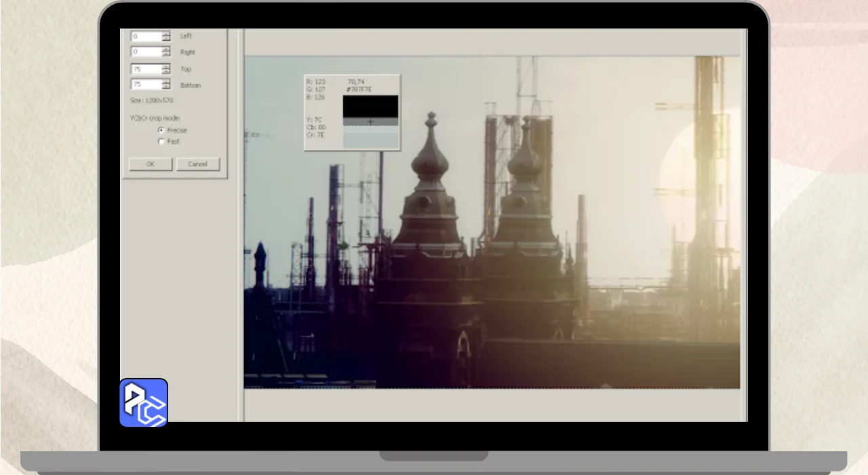Increase the Right crop value with the up arrow
The width and height of the screenshot is (868, 475).
tap(166, 50)
